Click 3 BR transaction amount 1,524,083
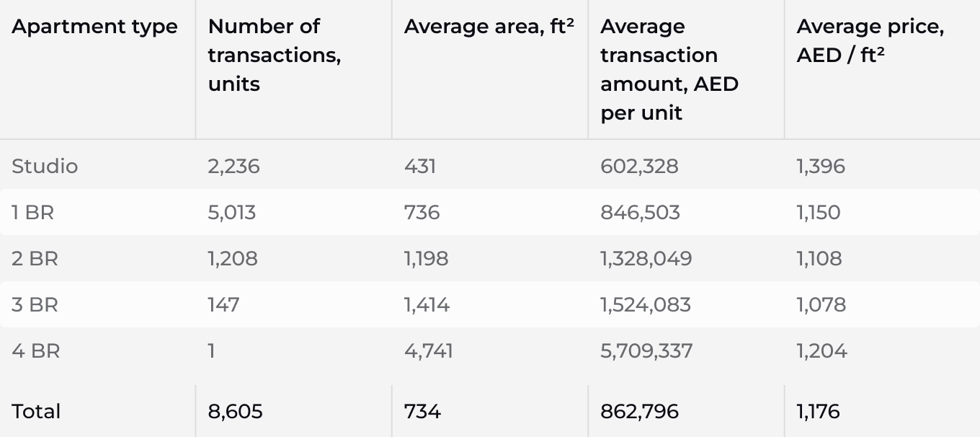980x437 pixels. pyautogui.click(x=645, y=305)
